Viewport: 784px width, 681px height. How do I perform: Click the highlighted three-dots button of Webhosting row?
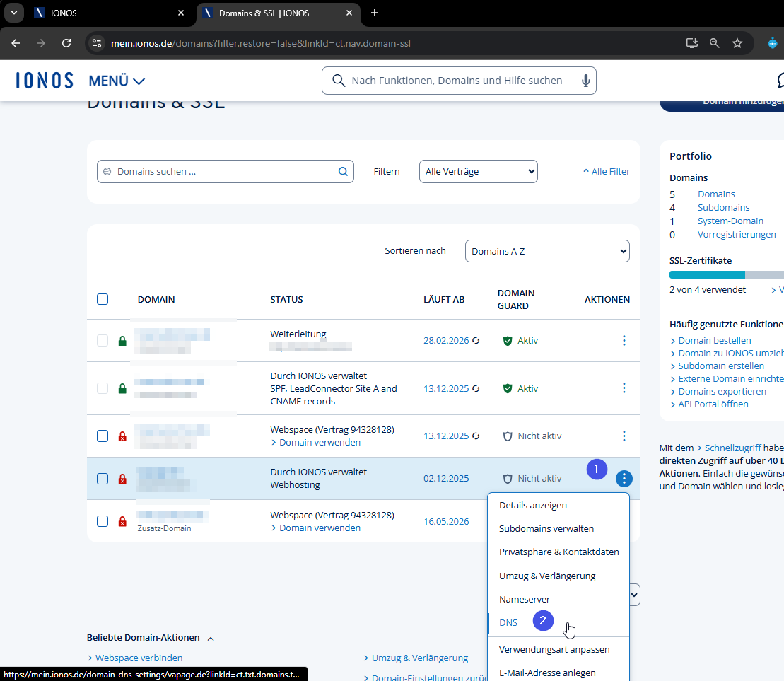click(x=624, y=479)
